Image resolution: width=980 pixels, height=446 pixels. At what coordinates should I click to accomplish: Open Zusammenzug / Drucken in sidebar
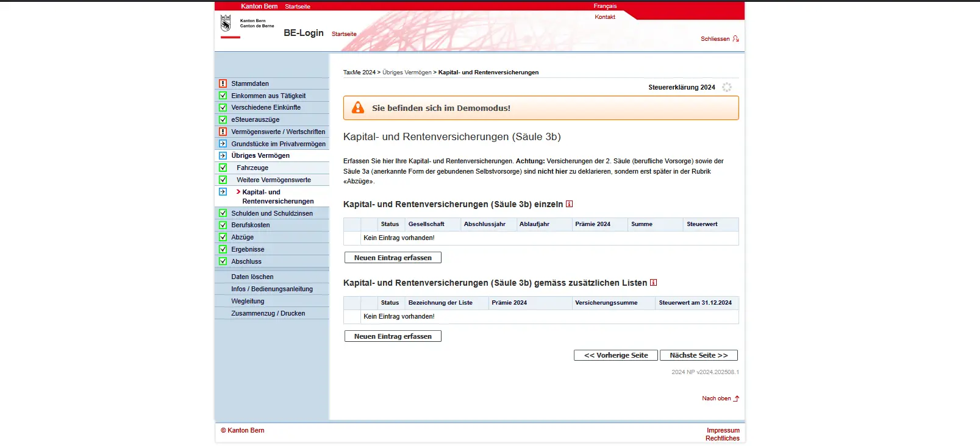[x=268, y=313]
